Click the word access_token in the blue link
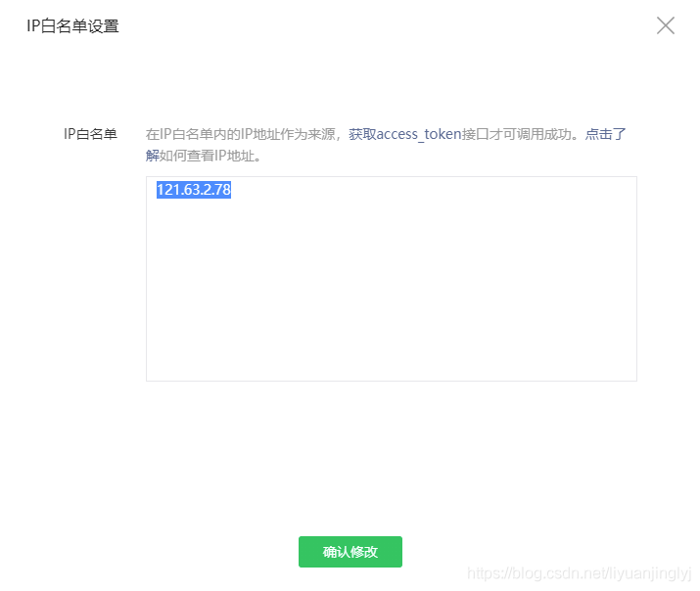This screenshot has width=700, height=591. 418,134
